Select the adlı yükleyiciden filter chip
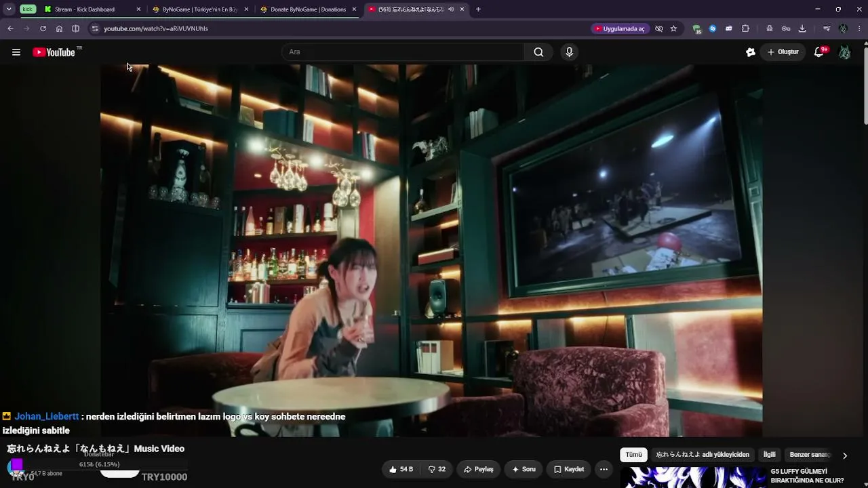The width and height of the screenshot is (868, 488). (x=703, y=455)
